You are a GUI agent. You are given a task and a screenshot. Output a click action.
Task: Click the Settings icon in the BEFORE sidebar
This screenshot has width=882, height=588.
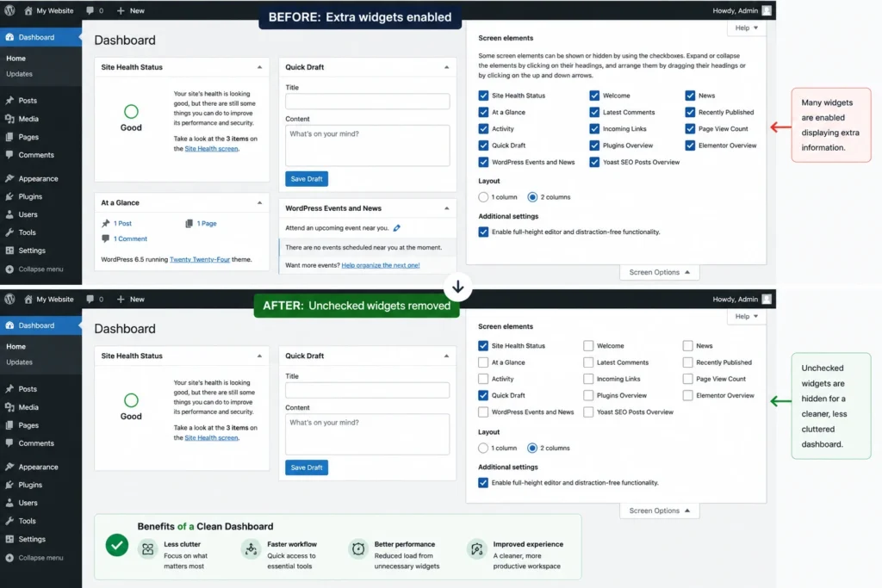[9, 251]
